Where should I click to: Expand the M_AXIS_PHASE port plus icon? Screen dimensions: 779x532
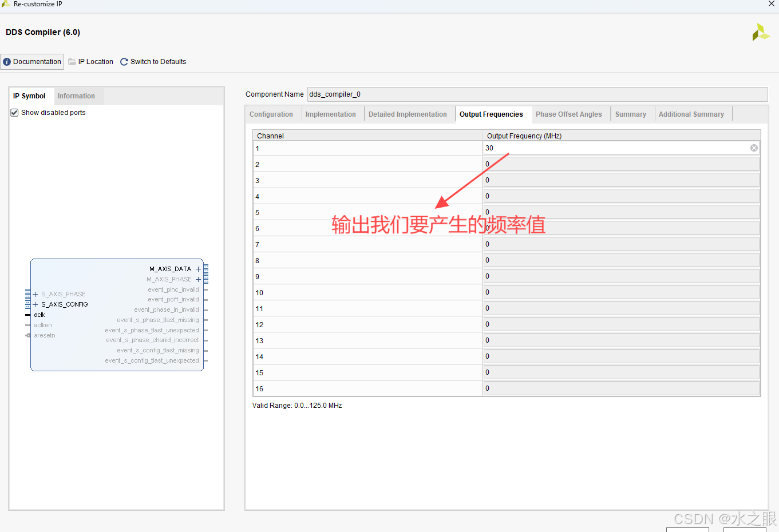[x=198, y=279]
